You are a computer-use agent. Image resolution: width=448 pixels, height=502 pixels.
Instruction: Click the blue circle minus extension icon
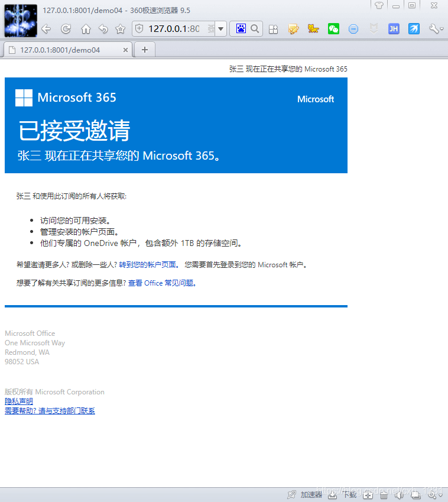pos(353,29)
